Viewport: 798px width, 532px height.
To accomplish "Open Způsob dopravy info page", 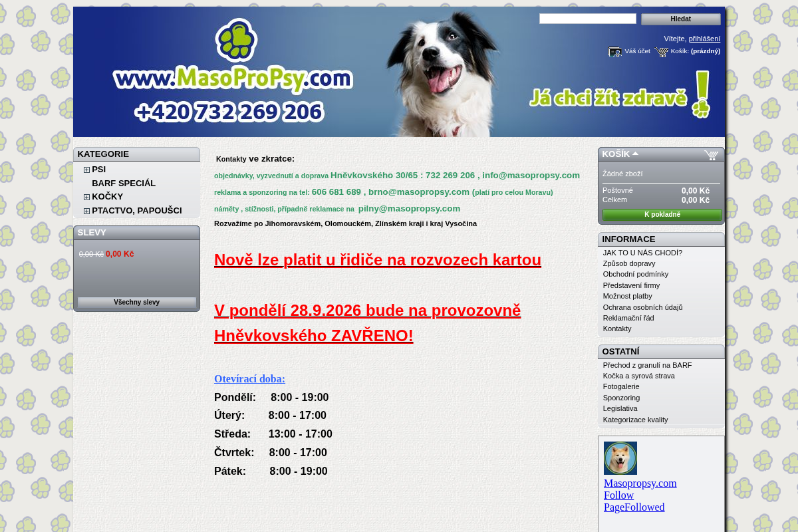I will (x=629, y=263).
